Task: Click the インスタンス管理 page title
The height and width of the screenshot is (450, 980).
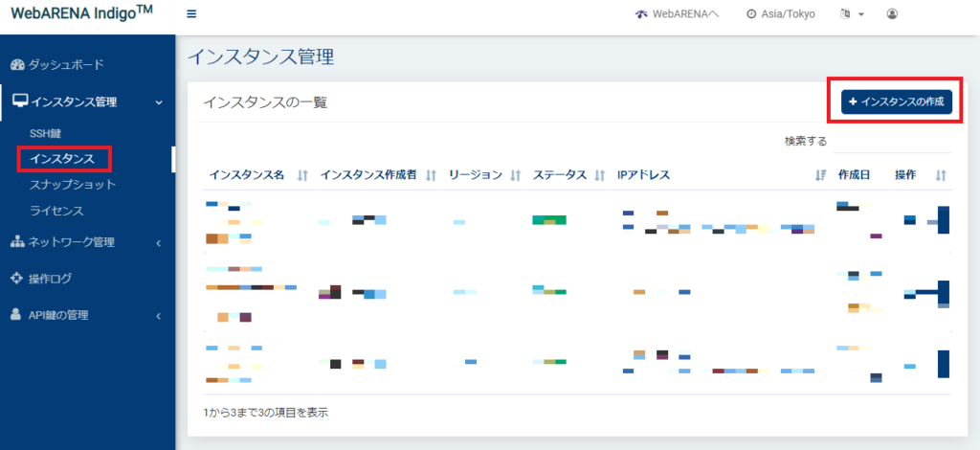Action: coord(260,57)
